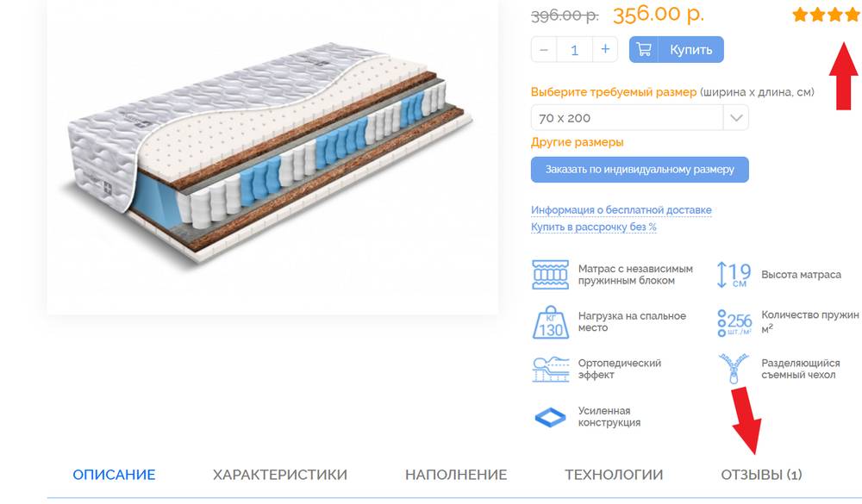Click the 19 cm mattress height icon
The height and width of the screenshot is (504, 862).
pyautogui.click(x=734, y=274)
